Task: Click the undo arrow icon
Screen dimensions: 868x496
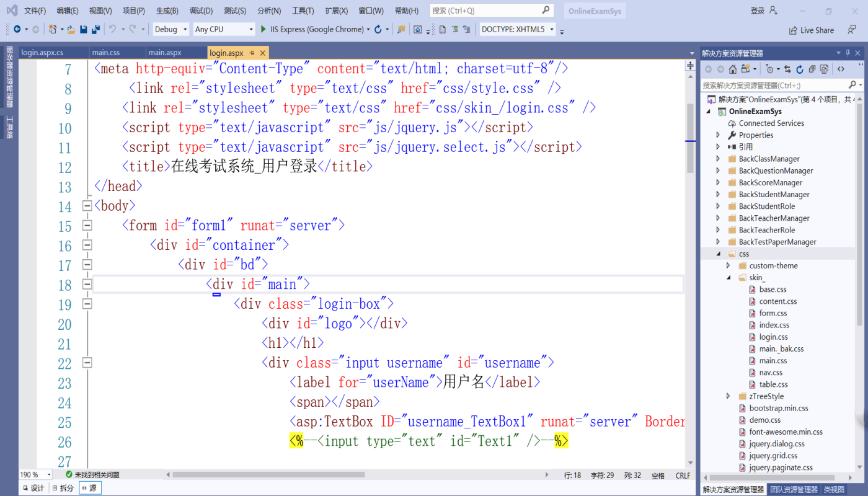Action: [113, 29]
